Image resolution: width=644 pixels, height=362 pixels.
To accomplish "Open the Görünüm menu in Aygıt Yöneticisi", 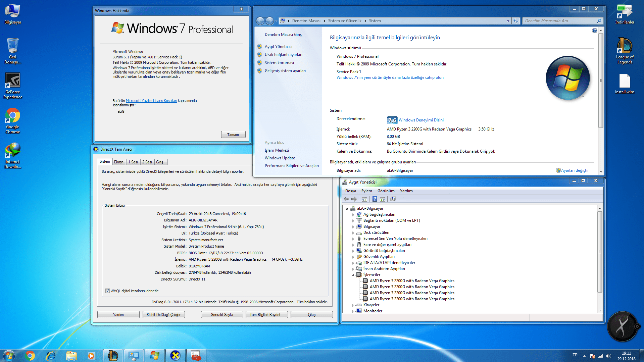I will coord(386,191).
